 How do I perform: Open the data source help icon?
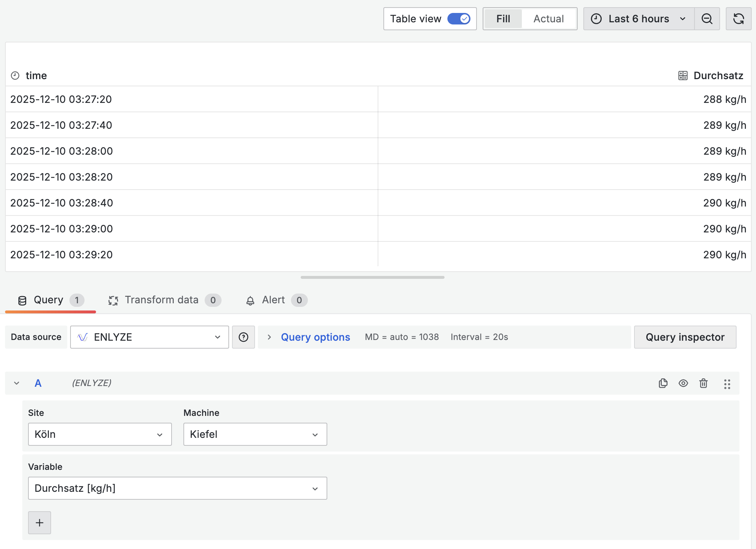[243, 337]
